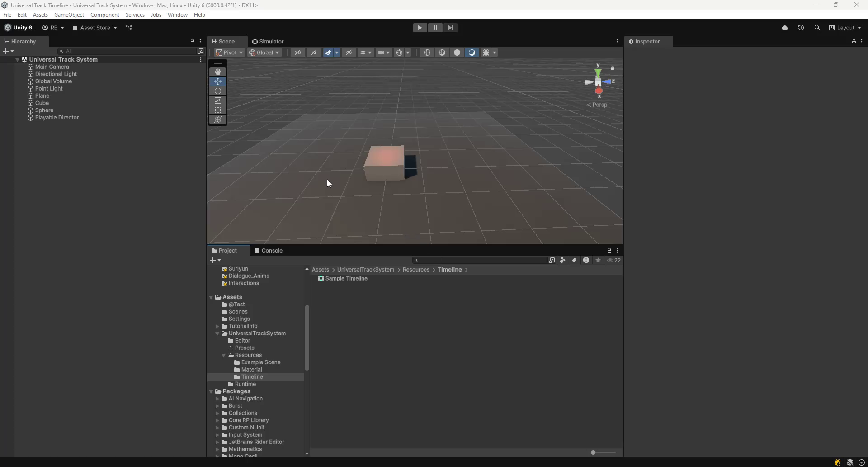Image resolution: width=868 pixels, height=467 pixels.
Task: Click the Resources breadcrumb link
Action: (416, 270)
